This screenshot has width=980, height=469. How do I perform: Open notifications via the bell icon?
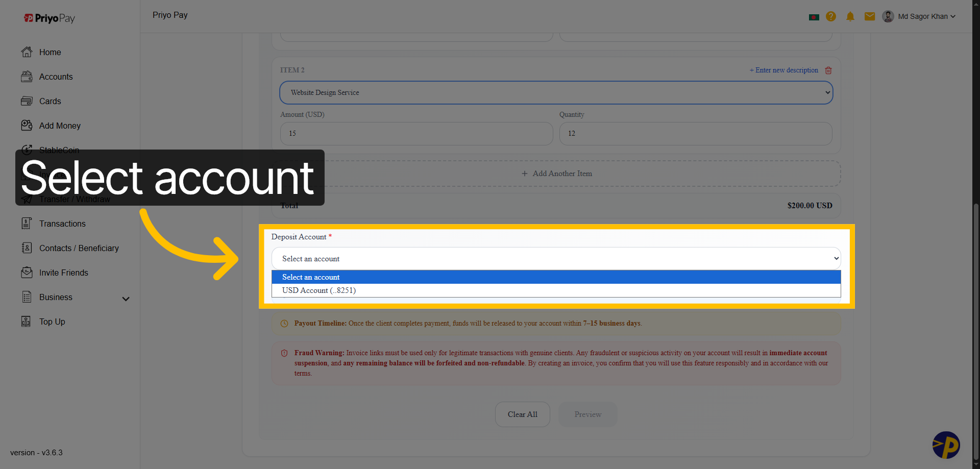tap(850, 16)
